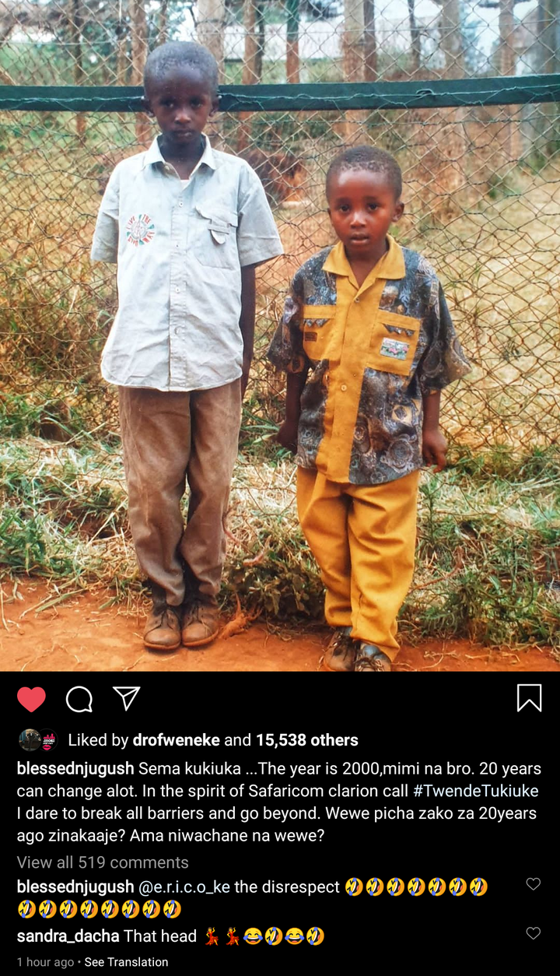
Task: Unlike the post with red heart
Action: click(x=31, y=699)
